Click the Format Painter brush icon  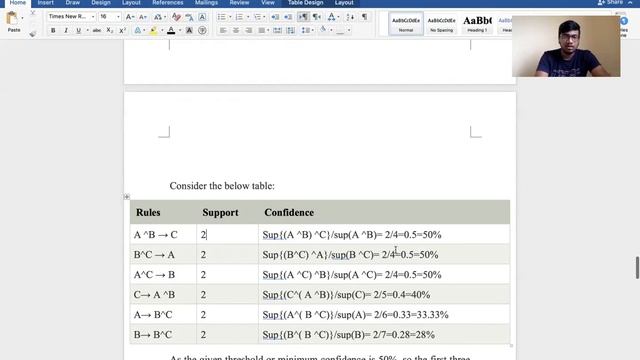tap(33, 34)
